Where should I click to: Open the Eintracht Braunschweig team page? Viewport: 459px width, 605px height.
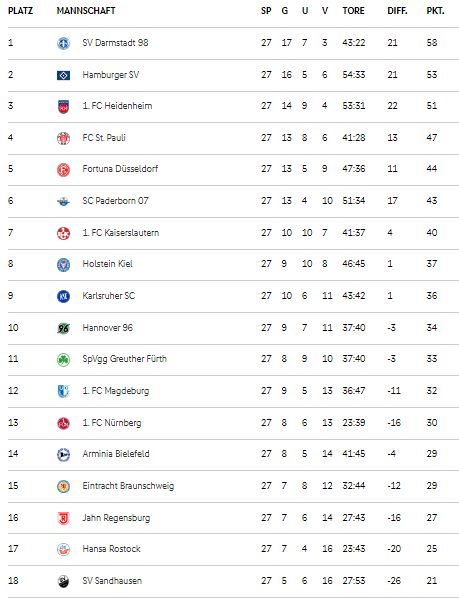[128, 486]
